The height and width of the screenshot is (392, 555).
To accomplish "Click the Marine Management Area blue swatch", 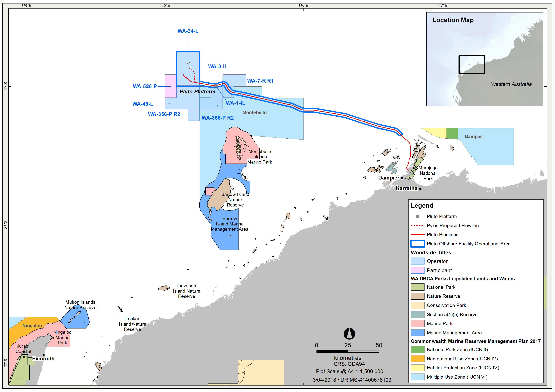I will 417,333.
